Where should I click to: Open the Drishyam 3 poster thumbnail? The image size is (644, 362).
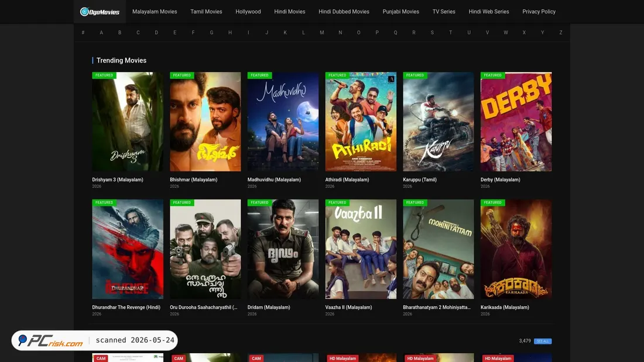[x=128, y=122]
